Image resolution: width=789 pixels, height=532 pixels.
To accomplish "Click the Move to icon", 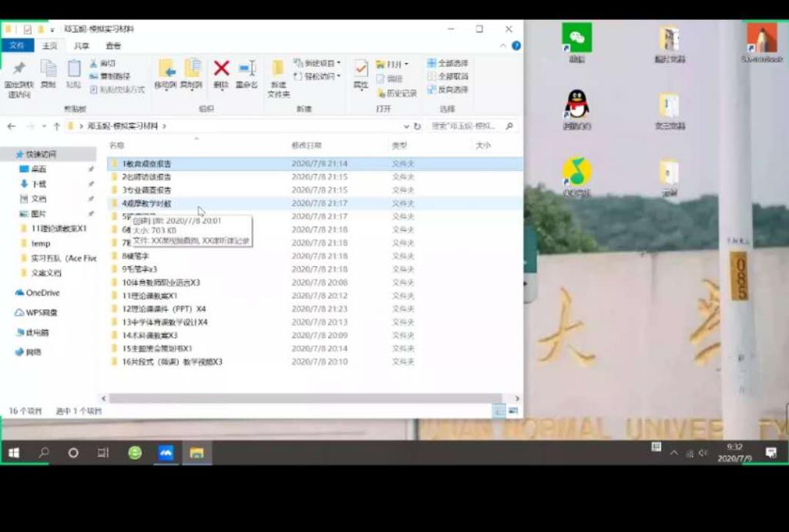I will (x=166, y=70).
